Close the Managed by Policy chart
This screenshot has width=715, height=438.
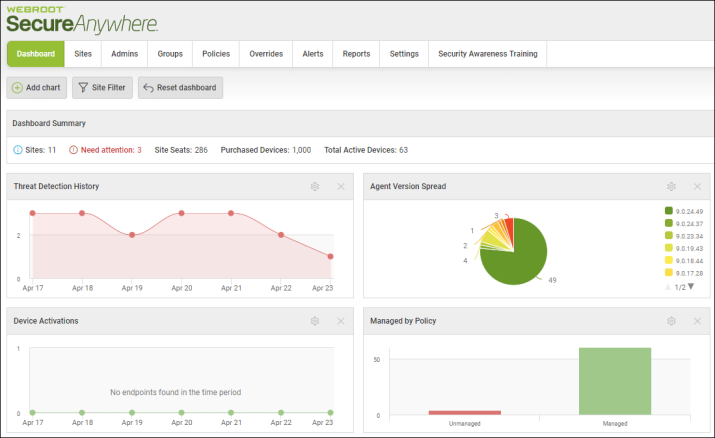point(697,321)
